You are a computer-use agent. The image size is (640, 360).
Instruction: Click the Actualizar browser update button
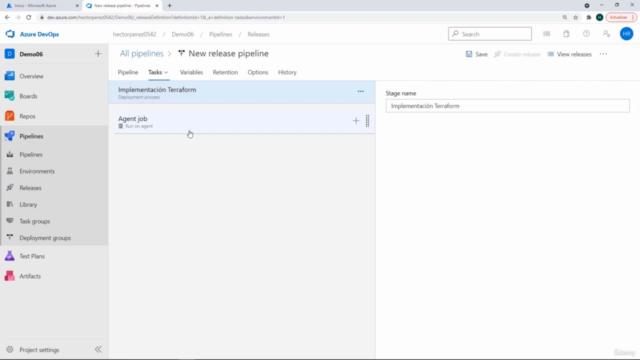[x=621, y=17]
